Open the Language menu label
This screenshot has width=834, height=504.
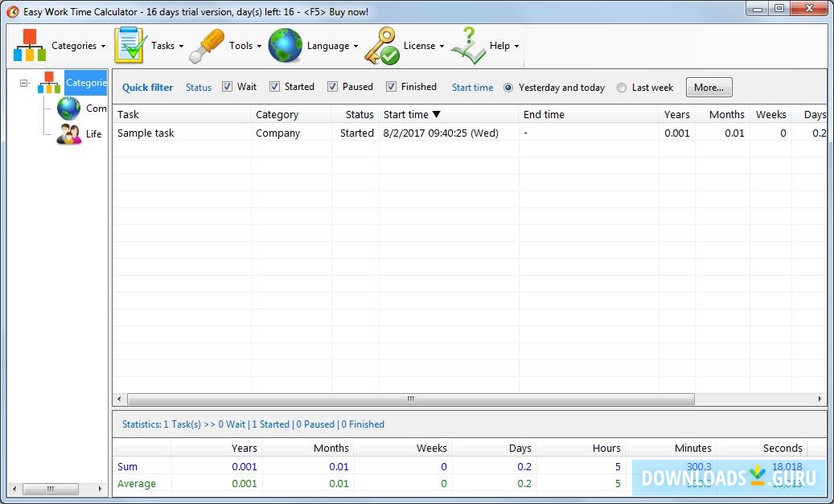click(x=328, y=46)
